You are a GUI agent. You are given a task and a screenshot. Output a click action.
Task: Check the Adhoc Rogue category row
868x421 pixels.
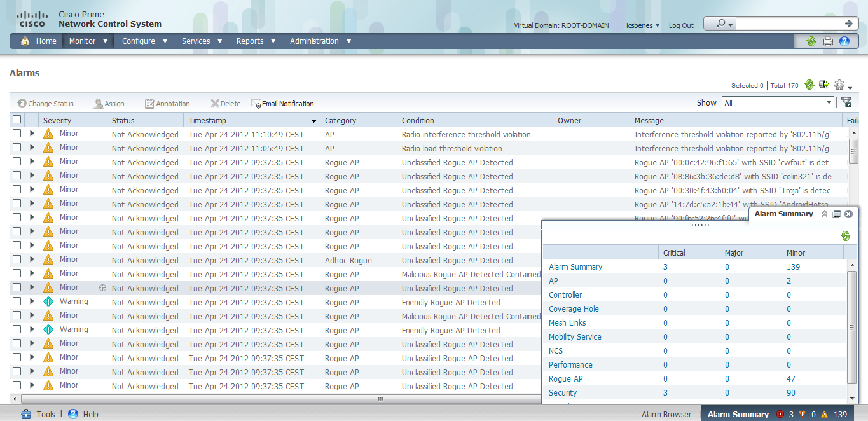pyautogui.click(x=17, y=259)
